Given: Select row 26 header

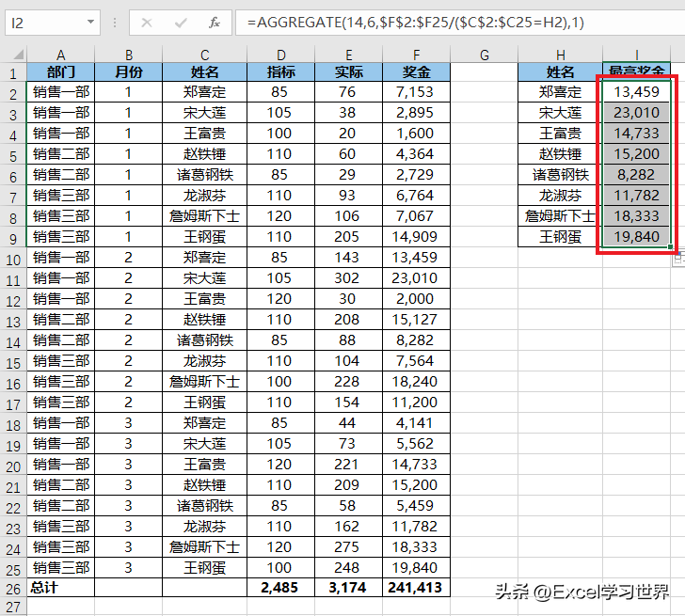Looking at the screenshot, I should pyautogui.click(x=13, y=589).
